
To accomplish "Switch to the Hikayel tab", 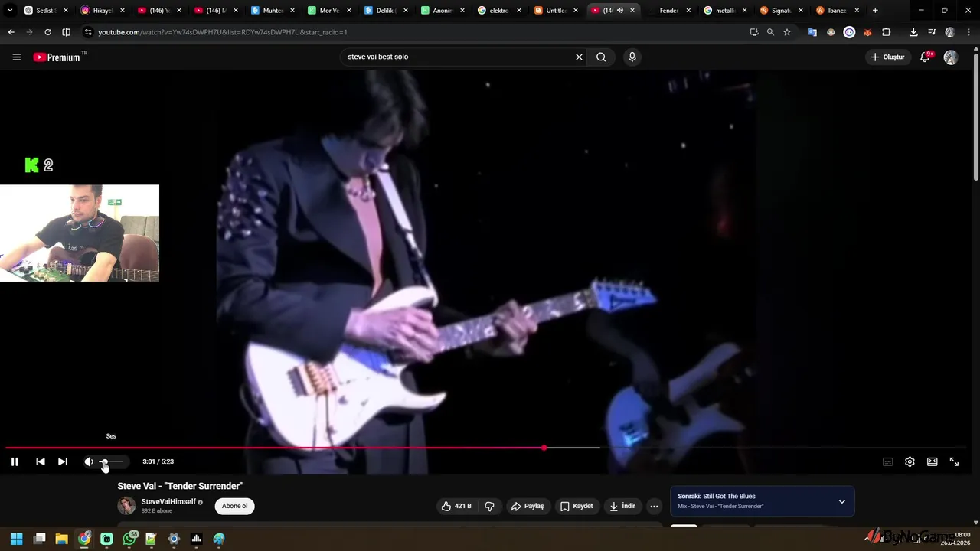I will coord(102,11).
